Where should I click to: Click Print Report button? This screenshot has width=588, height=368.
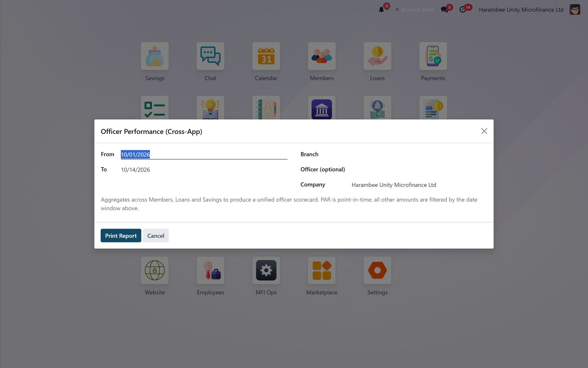[121, 236]
